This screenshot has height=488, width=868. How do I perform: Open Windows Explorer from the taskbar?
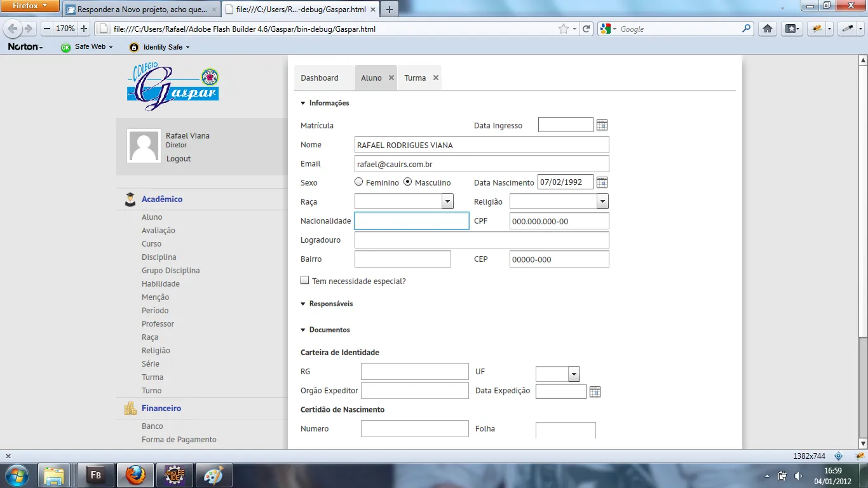click(x=53, y=475)
